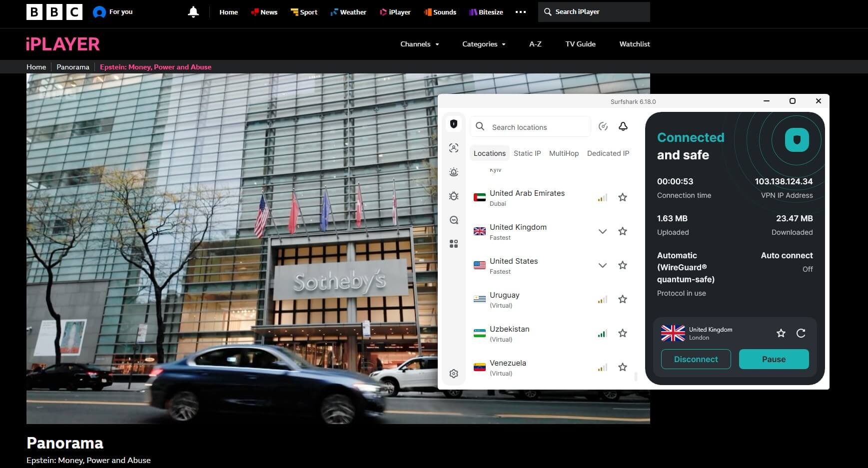This screenshot has width=868, height=468.
Task: Open the Watchlist link
Action: [635, 44]
